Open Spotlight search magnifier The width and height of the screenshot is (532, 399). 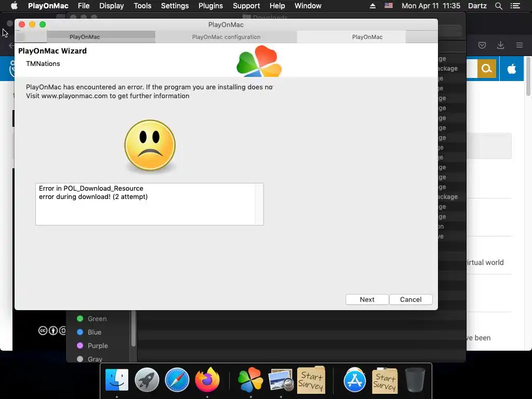coord(498,6)
